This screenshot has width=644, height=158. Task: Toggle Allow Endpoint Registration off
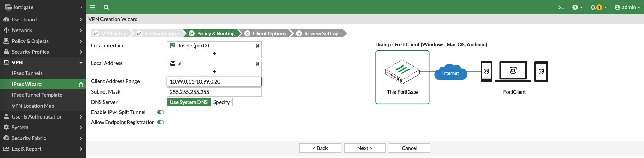tap(161, 122)
